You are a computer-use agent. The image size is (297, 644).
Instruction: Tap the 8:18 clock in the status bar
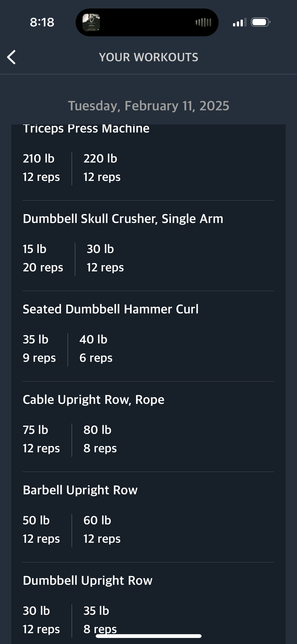[42, 22]
